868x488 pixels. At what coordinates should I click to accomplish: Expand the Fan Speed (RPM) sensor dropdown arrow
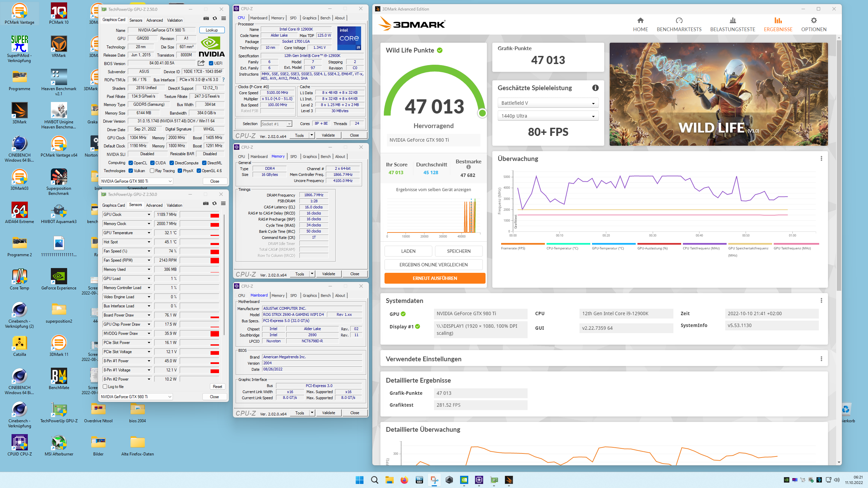(x=149, y=260)
